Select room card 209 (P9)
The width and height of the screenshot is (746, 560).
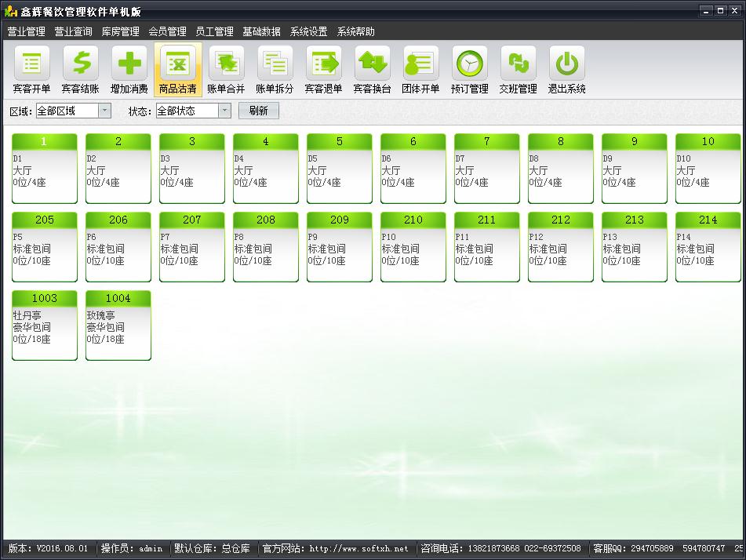pyautogui.click(x=339, y=247)
